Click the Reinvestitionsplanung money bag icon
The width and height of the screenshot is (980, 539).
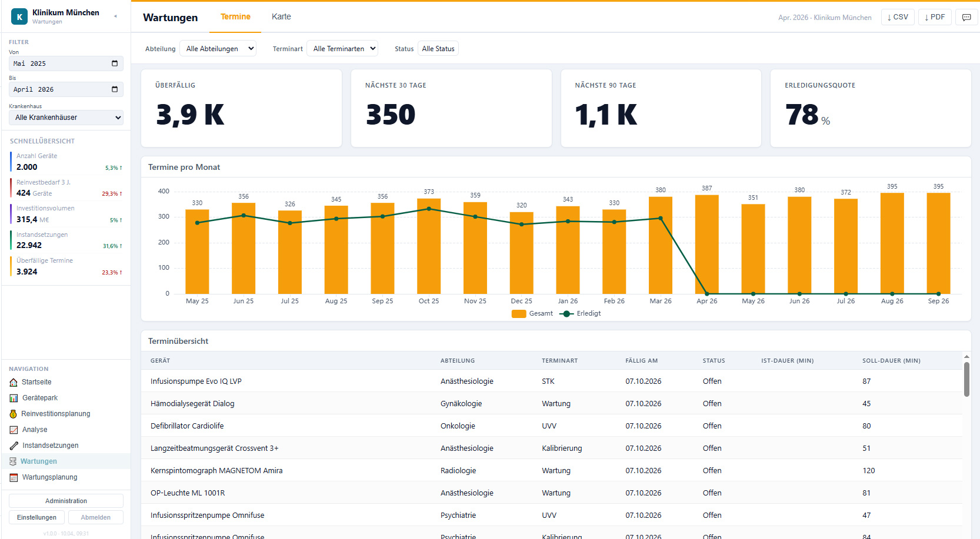click(14, 414)
